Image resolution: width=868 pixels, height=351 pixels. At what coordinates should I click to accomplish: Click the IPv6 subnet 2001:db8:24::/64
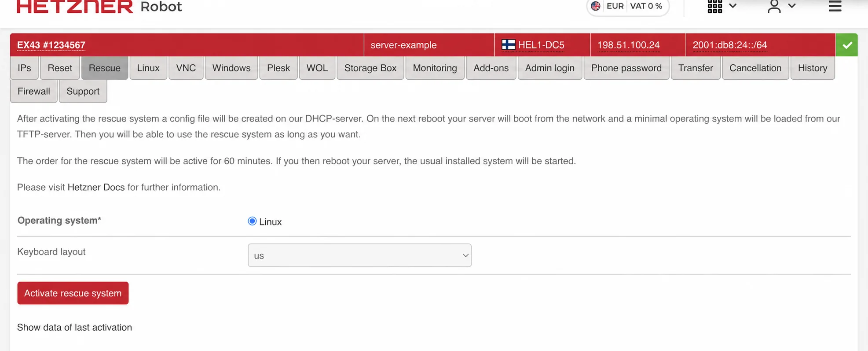pos(730,45)
